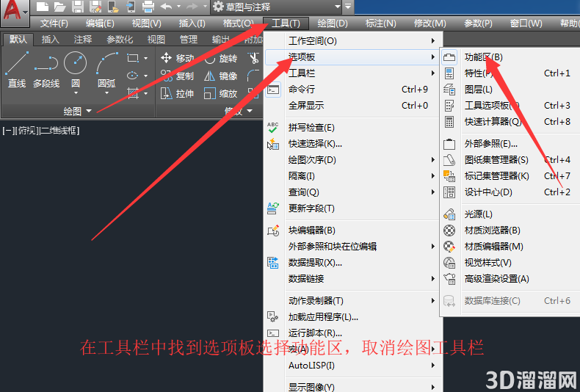Switch to the 插入 ribbon tab
Screen dimensions: 580x392
51,39
